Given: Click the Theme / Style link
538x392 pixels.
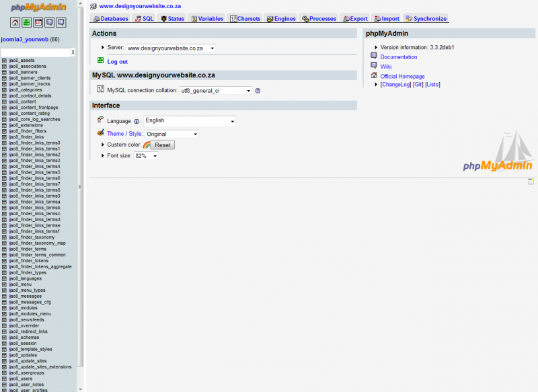Looking at the screenshot, I should 125,134.
